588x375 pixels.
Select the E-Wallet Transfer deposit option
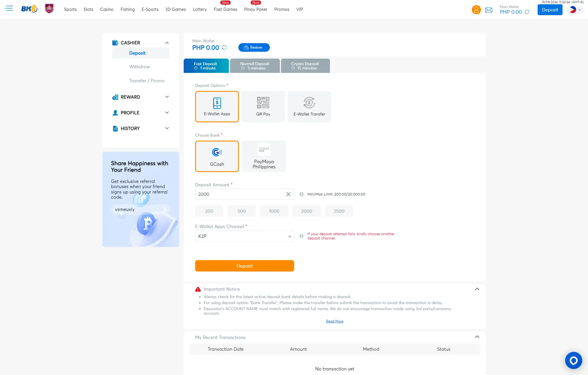309,107
